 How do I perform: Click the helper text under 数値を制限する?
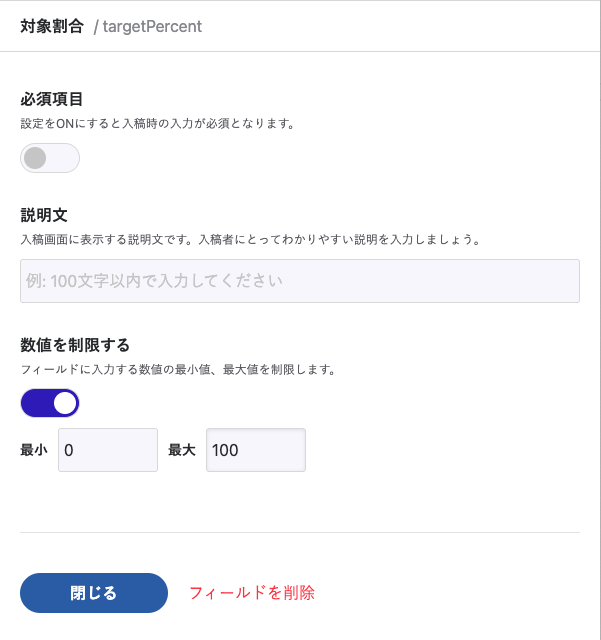pos(177,369)
